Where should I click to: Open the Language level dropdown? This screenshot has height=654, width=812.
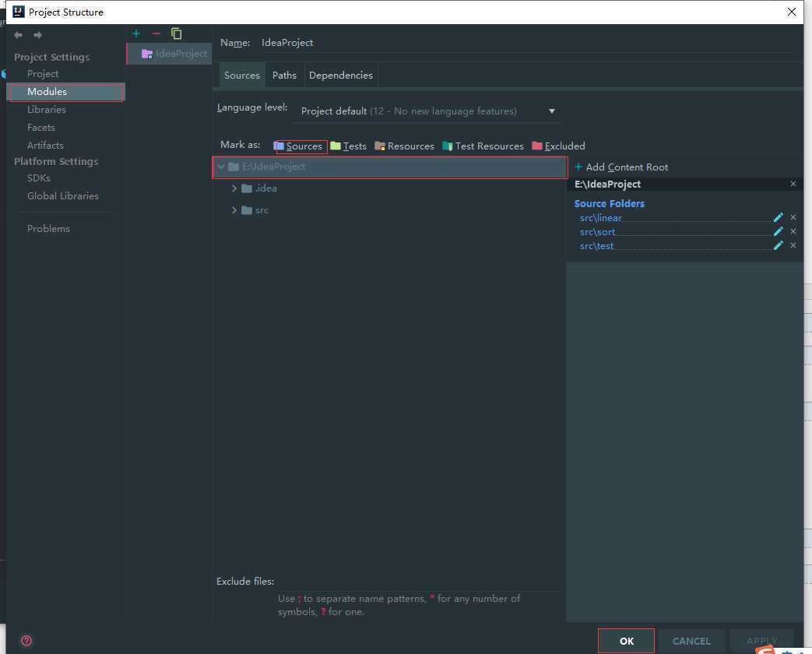[x=427, y=111]
